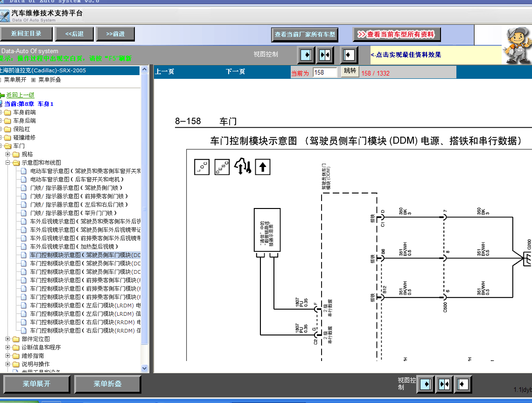532x403 pixels.
Task: Click the boxed up-arrow icon in the diagram
Action: click(263, 167)
